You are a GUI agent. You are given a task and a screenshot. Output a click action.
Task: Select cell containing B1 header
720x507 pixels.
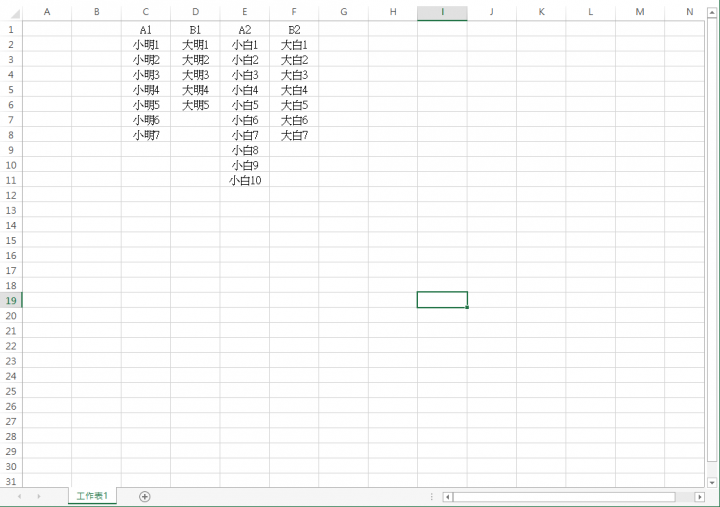(x=195, y=30)
